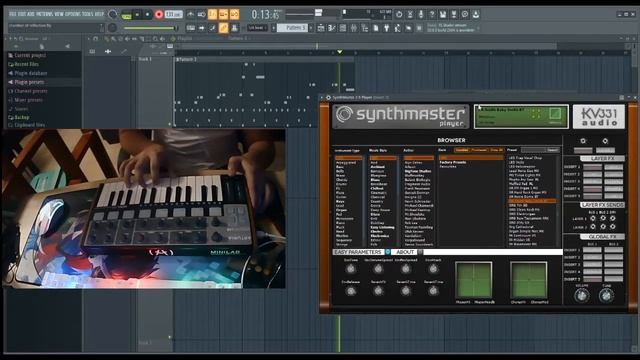Click the microphone audio recording icon
Viewport: 640px width, 360px height.
(421, 15)
